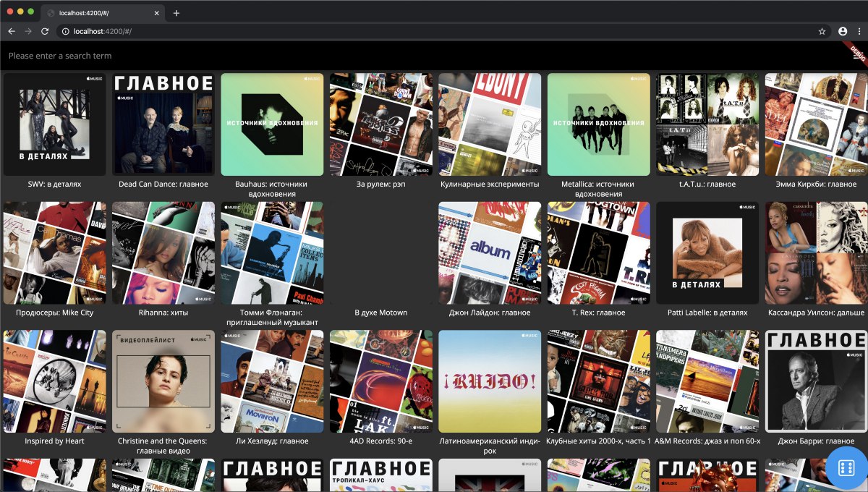Click the dice floating action button
868x492 pixels.
[846, 467]
